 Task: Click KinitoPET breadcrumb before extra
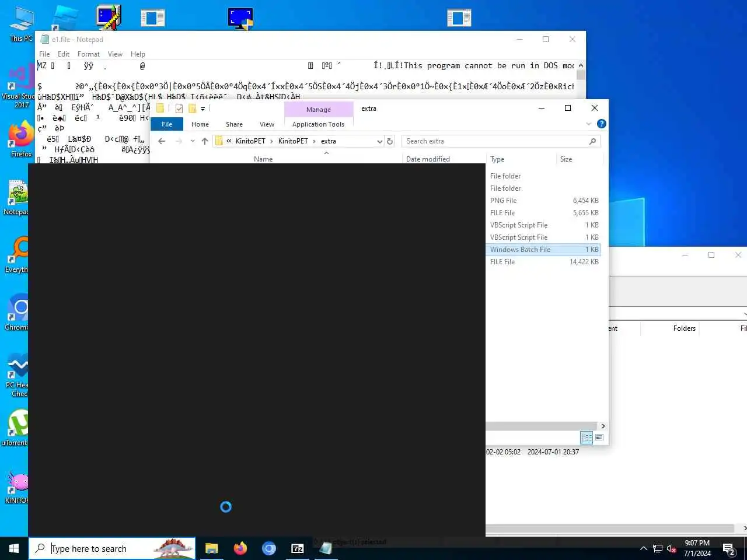pos(293,141)
